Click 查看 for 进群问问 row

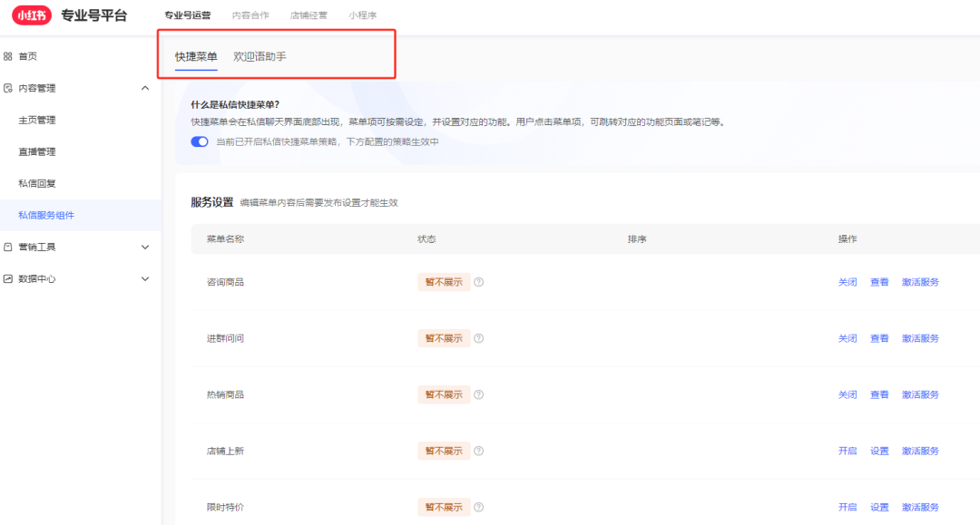pos(879,338)
